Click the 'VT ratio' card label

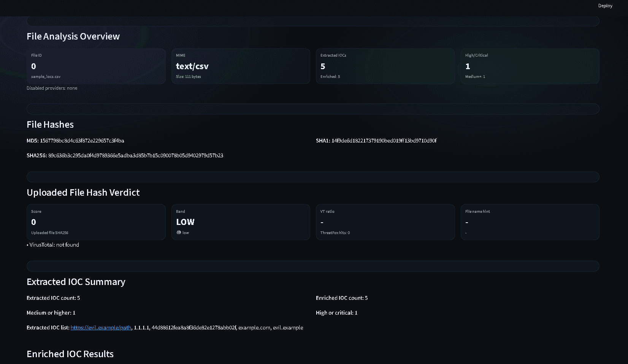tap(327, 212)
